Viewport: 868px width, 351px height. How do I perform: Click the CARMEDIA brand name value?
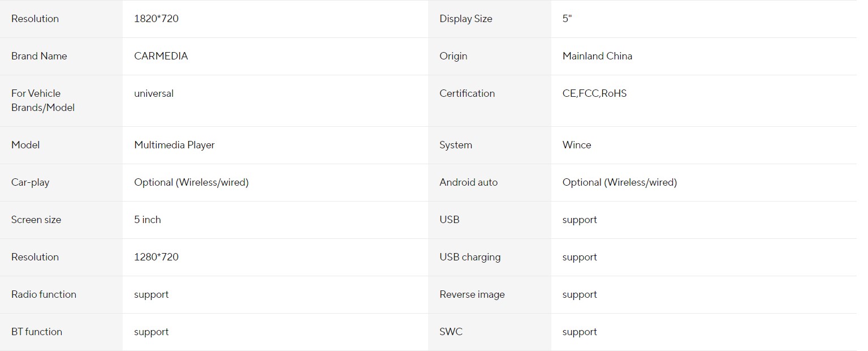[161, 56]
